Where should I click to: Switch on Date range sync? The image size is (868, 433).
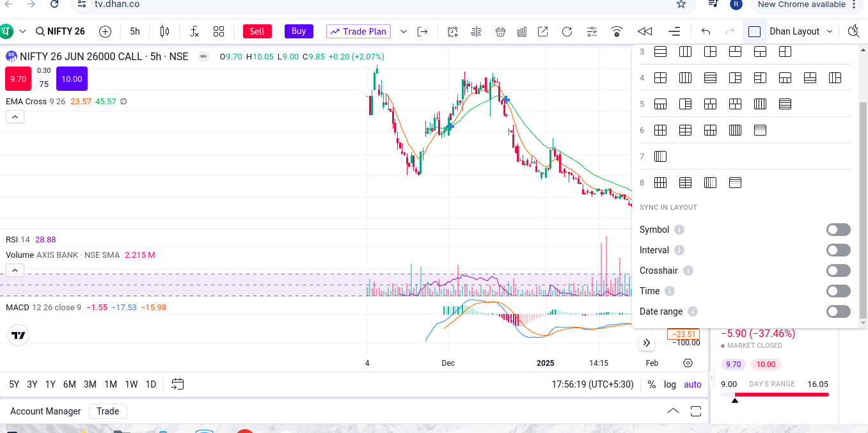(839, 311)
